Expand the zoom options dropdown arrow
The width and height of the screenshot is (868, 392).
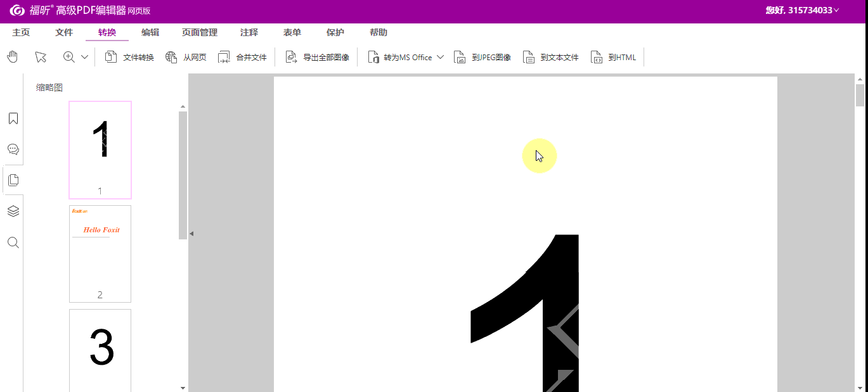[x=85, y=57]
